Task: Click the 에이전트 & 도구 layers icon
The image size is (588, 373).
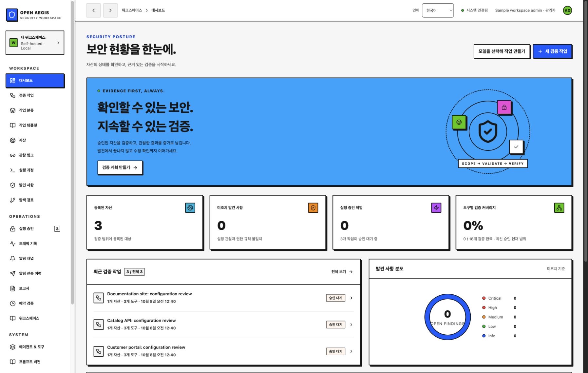Action: tap(13, 347)
